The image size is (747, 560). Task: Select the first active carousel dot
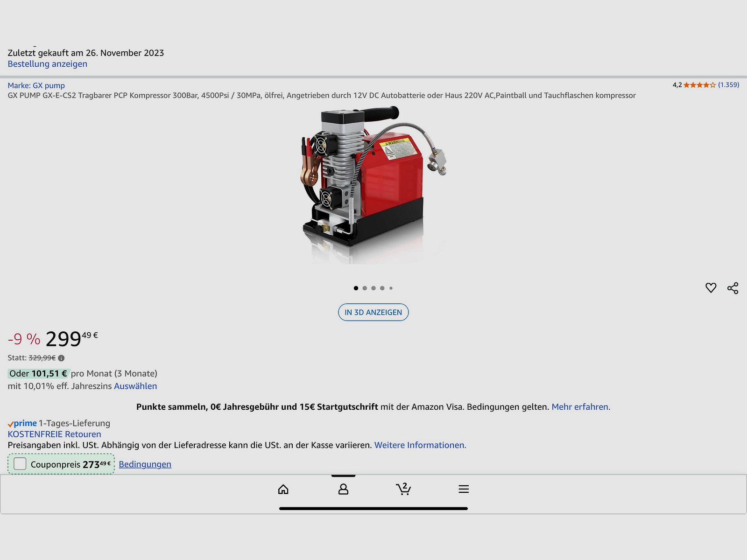(356, 288)
